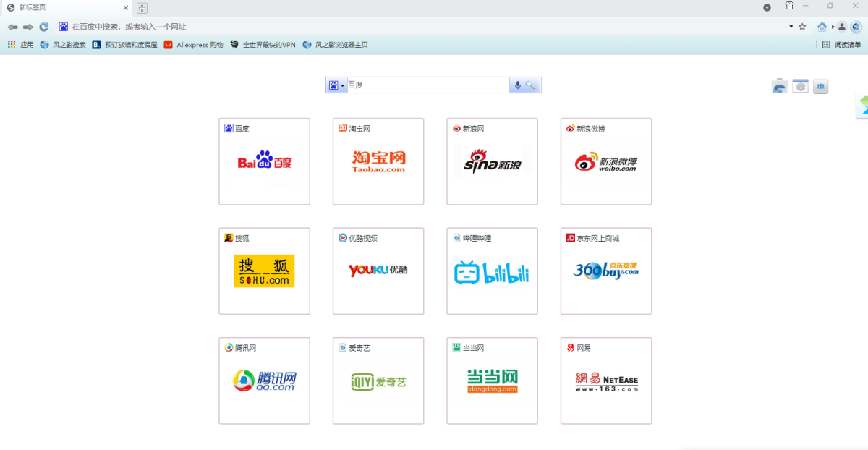Viewport: 868px width, 450px height.
Task: Click inside the Baidu search box
Action: [427, 85]
